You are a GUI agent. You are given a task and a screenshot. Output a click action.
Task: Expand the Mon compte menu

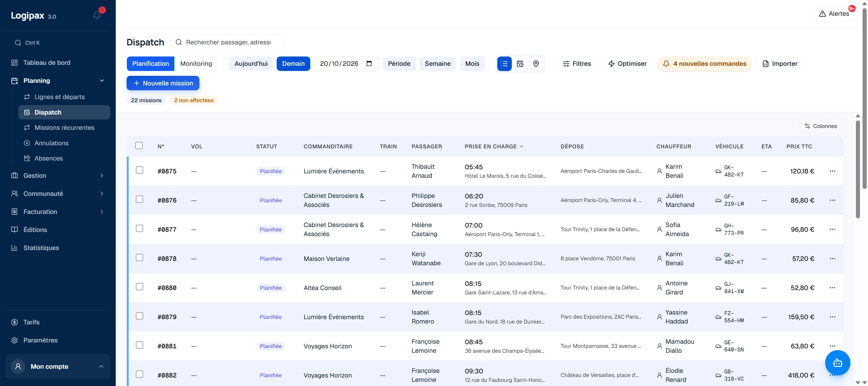pyautogui.click(x=58, y=366)
